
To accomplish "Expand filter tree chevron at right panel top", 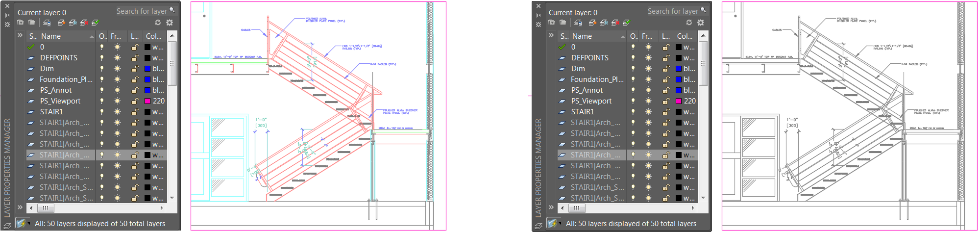I will pos(551,35).
